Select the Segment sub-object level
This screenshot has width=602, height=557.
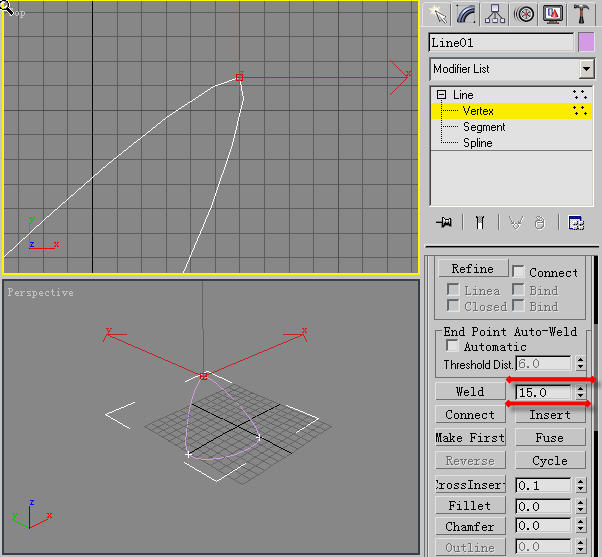click(484, 127)
